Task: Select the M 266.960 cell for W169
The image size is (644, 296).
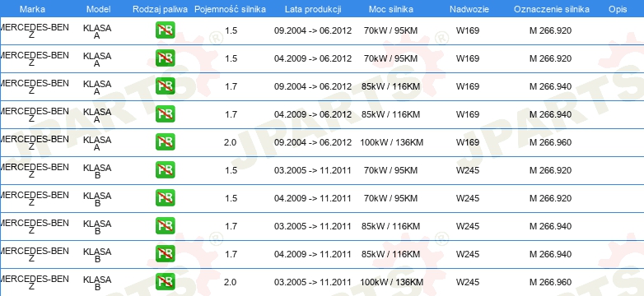Action: click(550, 142)
